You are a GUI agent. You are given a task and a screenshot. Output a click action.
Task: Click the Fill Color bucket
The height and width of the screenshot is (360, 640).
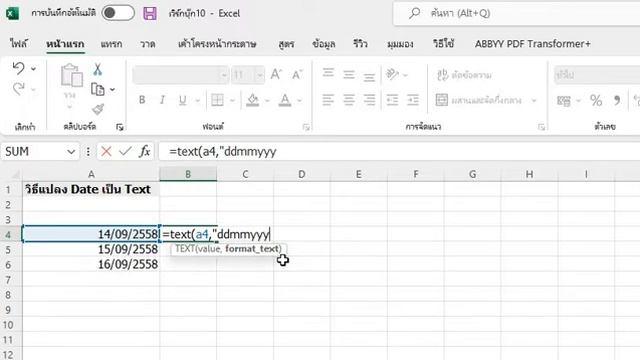253,100
